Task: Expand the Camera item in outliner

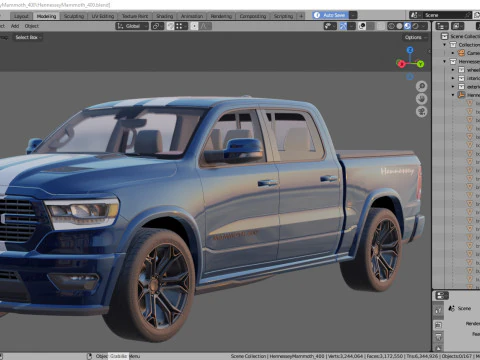Action: (x=453, y=53)
